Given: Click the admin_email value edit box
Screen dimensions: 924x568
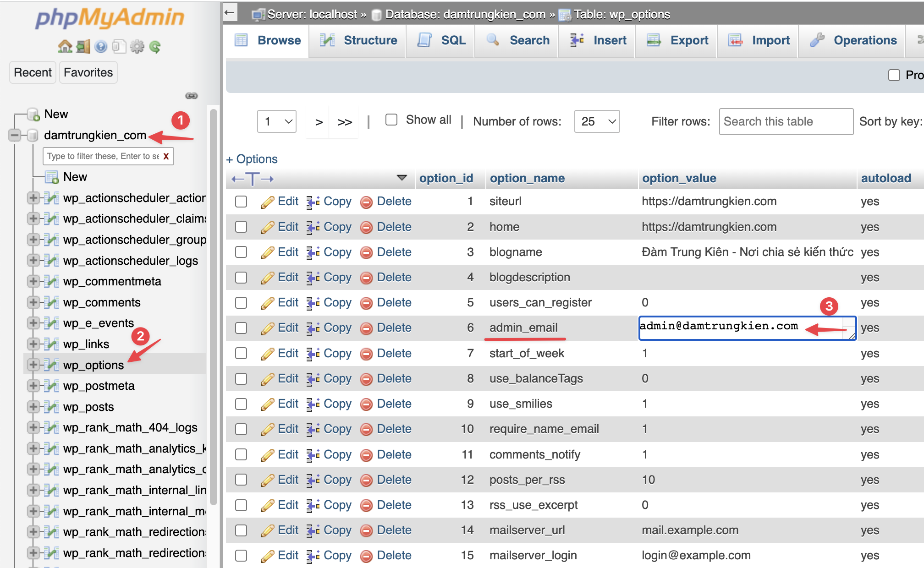Looking at the screenshot, I should coord(748,328).
